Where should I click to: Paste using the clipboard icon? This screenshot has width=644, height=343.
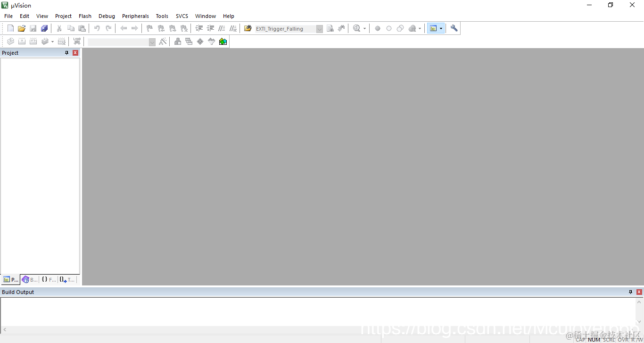[82, 28]
